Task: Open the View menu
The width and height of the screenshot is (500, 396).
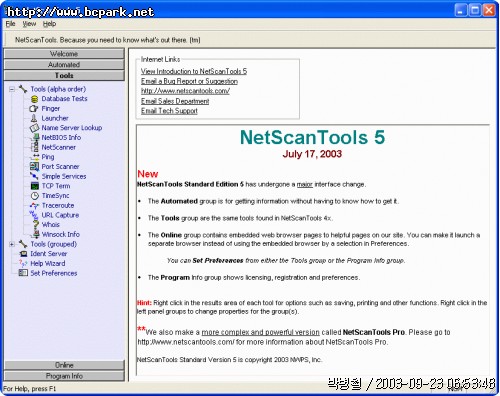Action: tap(29, 24)
